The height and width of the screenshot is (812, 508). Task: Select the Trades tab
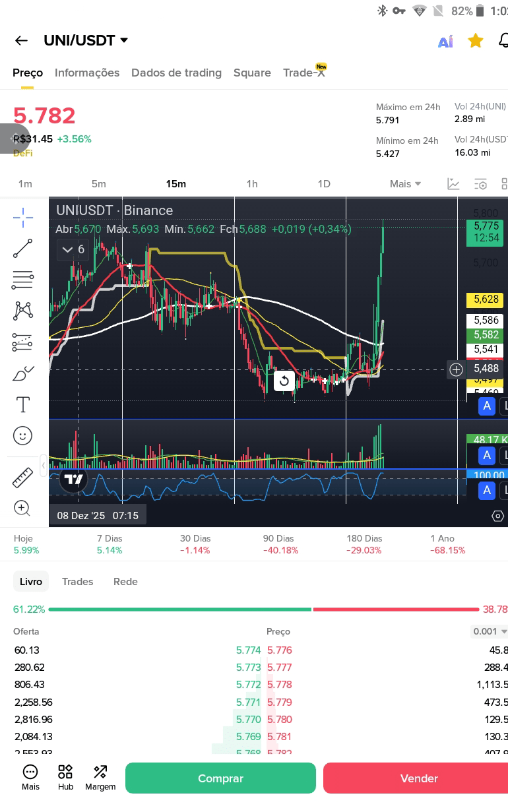click(77, 581)
